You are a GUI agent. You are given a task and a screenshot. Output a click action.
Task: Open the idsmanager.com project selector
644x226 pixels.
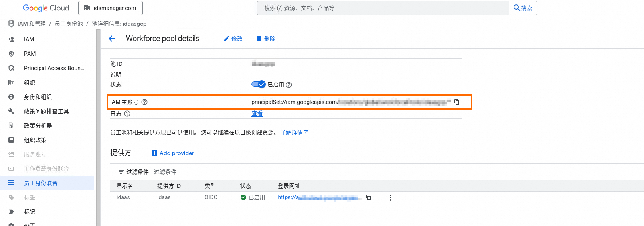click(x=111, y=8)
